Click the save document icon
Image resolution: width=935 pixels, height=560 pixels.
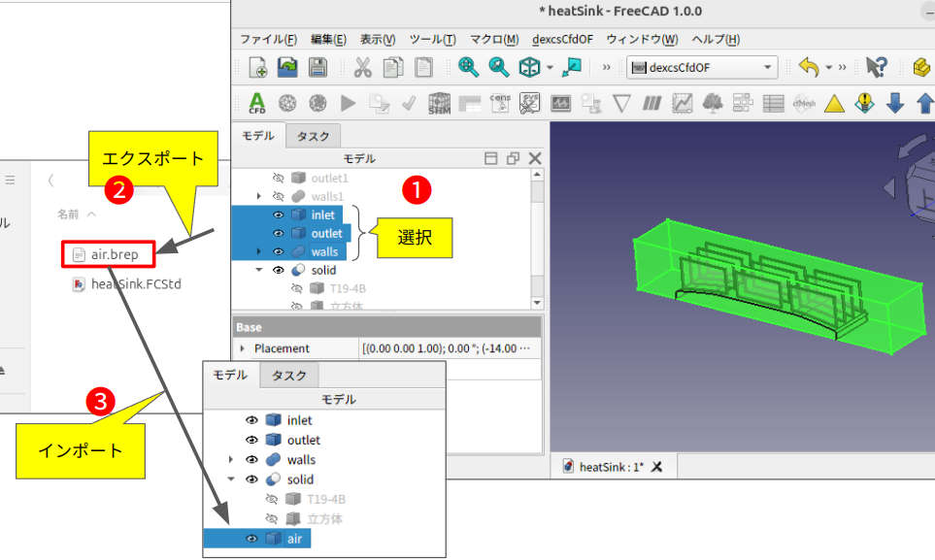(x=317, y=67)
